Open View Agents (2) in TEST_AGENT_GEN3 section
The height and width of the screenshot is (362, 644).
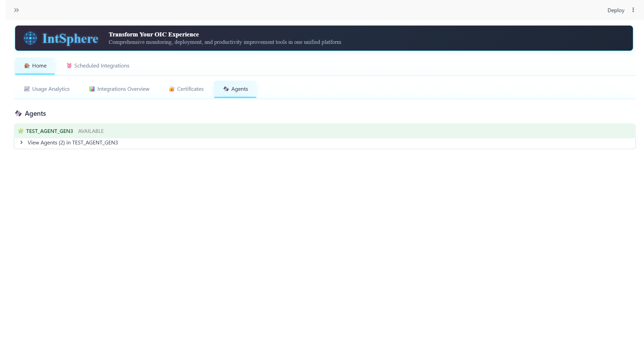(73, 143)
